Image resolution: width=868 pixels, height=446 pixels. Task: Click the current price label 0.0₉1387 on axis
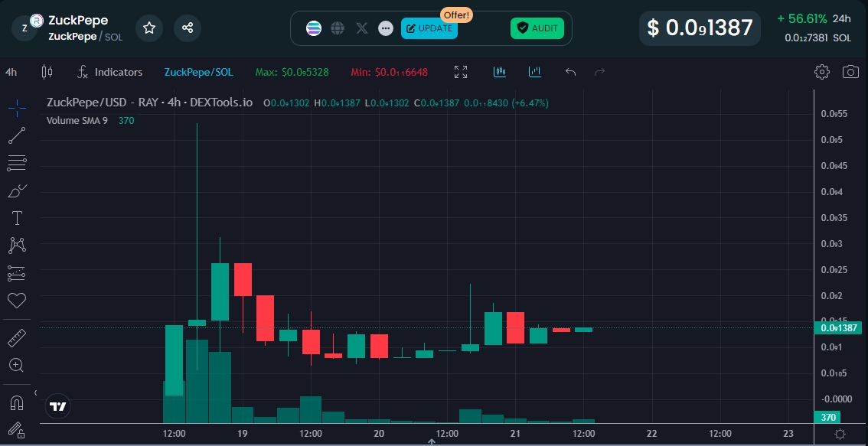click(x=838, y=328)
